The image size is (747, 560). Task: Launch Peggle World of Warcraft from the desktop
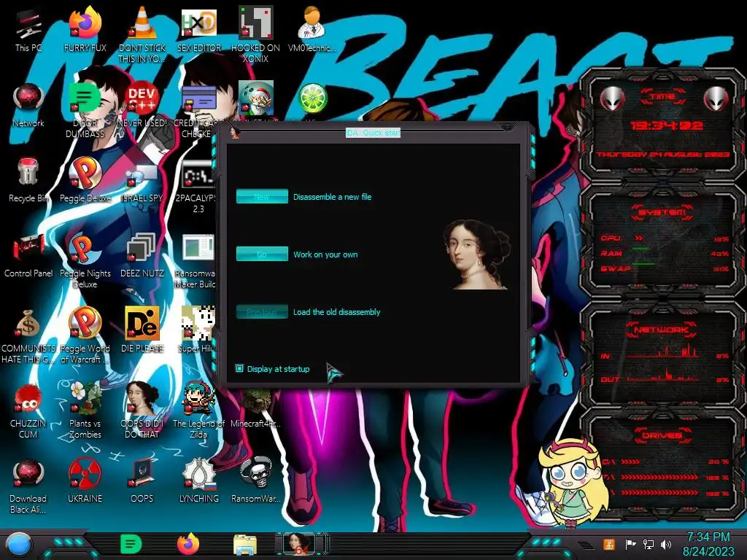85,336
